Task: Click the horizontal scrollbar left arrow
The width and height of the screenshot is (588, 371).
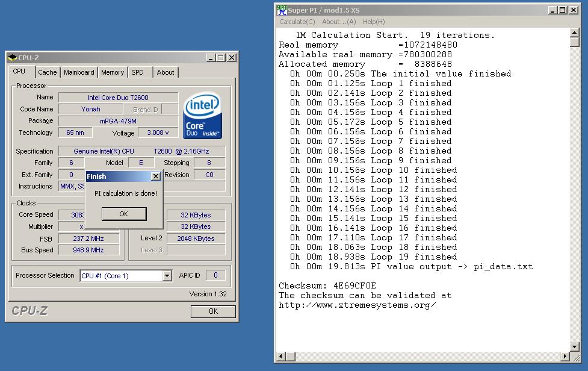Action: click(x=281, y=356)
